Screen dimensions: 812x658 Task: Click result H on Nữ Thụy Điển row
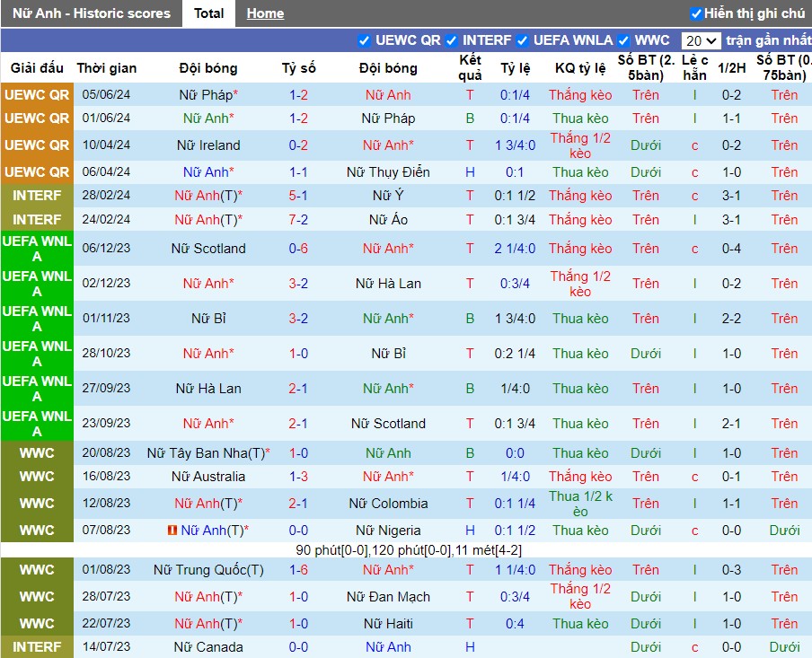coord(470,171)
